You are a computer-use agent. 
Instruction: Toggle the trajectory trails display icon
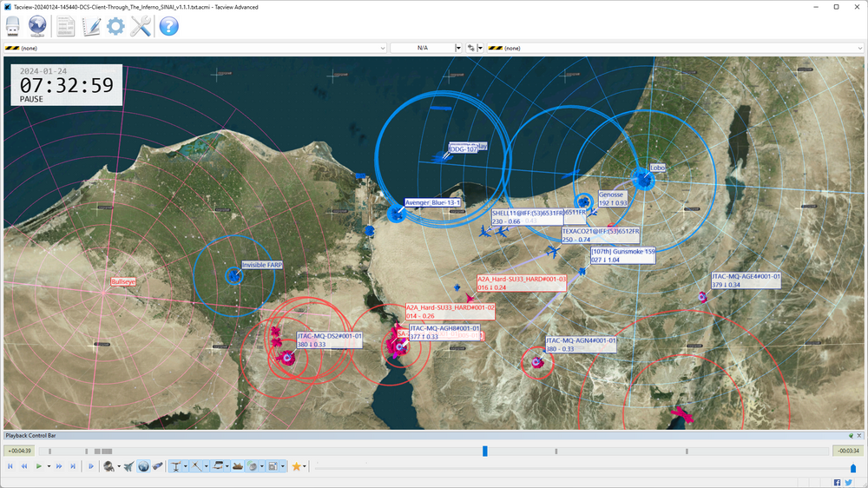tap(196, 467)
